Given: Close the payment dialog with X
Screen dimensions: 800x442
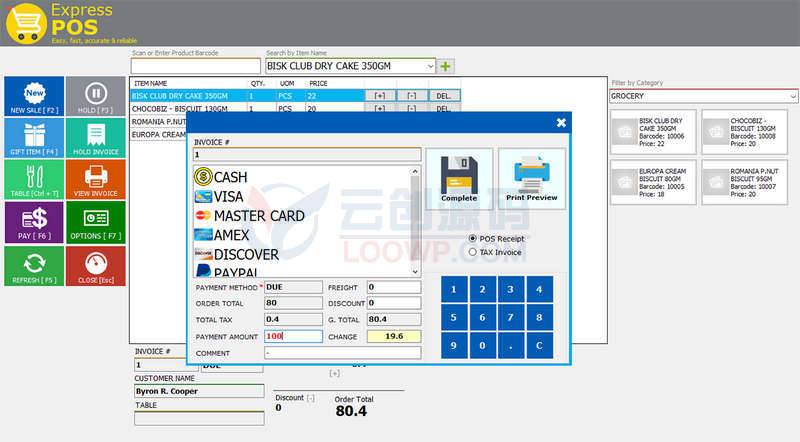Looking at the screenshot, I should click(561, 122).
